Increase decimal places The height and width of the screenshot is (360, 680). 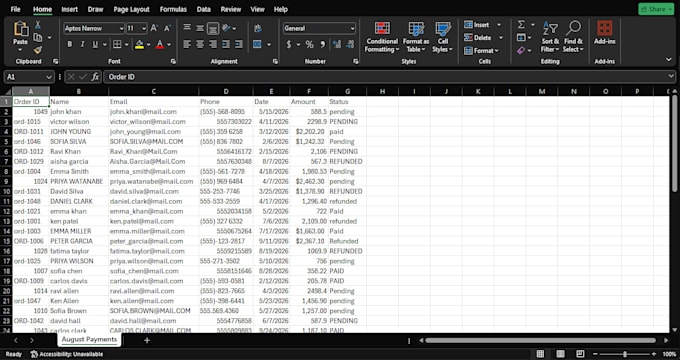coord(337,44)
